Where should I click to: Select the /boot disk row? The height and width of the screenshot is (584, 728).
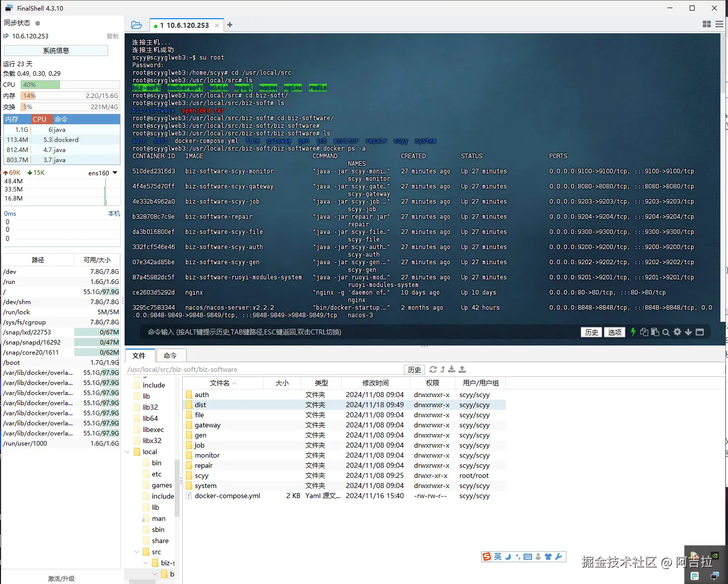pyautogui.click(x=61, y=362)
